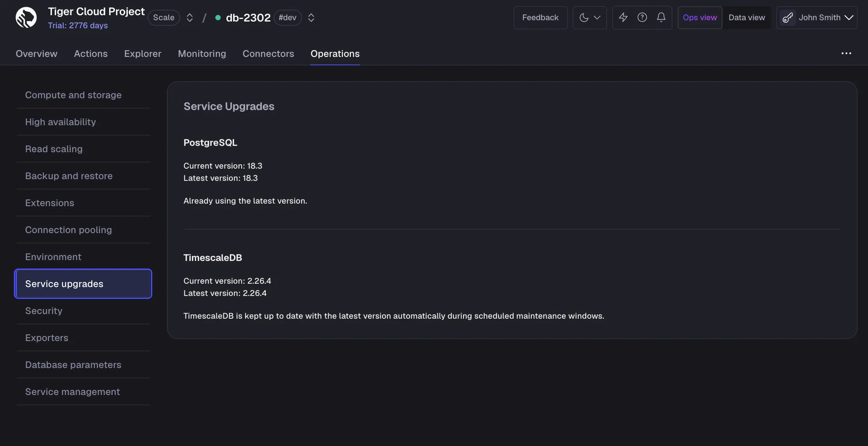This screenshot has width=868, height=446.
Task: Open the help question mark icon
Action: point(642,17)
